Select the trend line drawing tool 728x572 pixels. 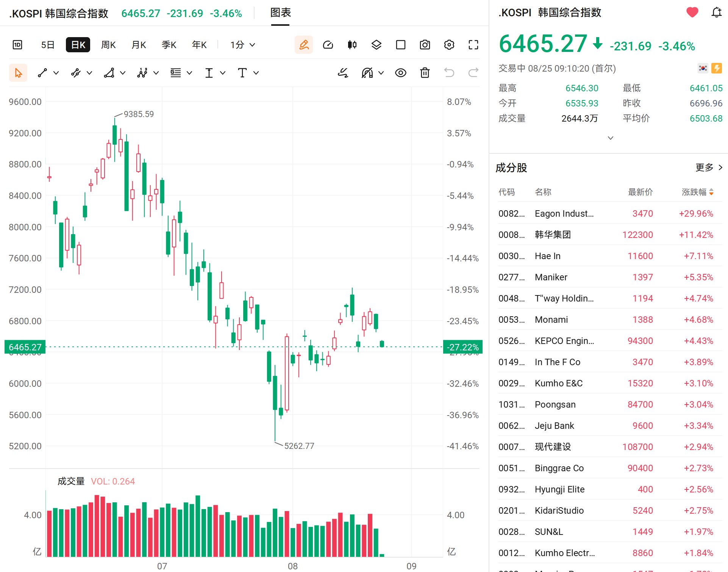click(42, 73)
